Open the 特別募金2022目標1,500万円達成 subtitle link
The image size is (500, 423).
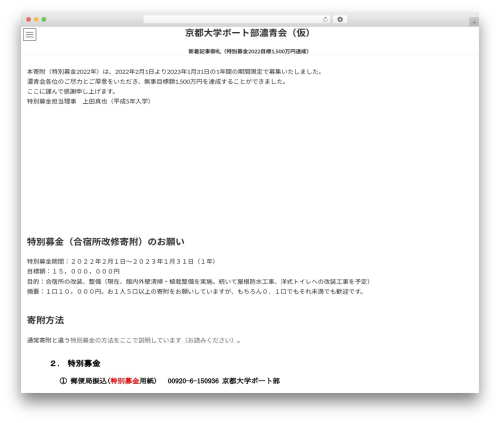(249, 51)
